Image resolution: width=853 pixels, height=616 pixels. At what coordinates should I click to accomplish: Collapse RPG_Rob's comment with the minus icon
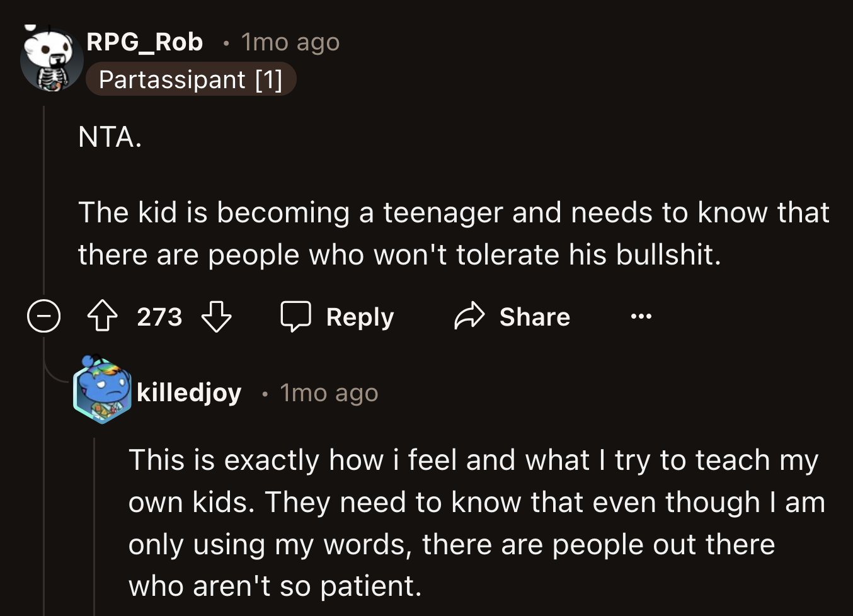pos(43,317)
